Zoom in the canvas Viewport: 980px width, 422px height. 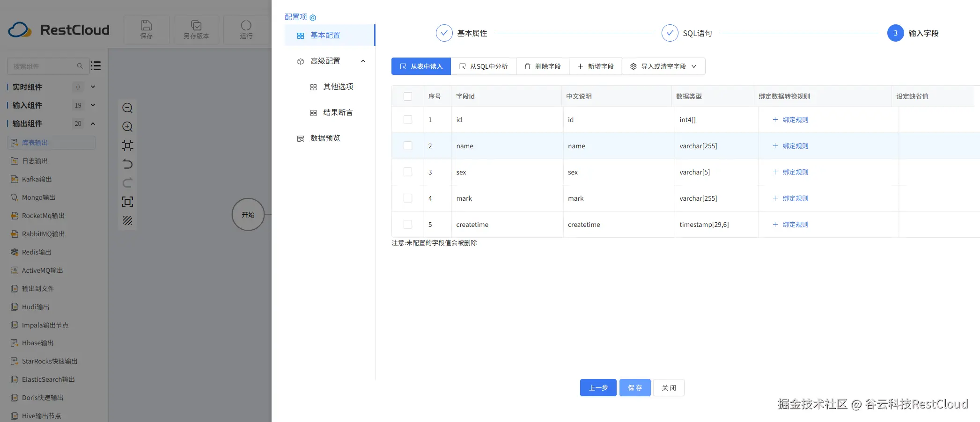coord(127,127)
